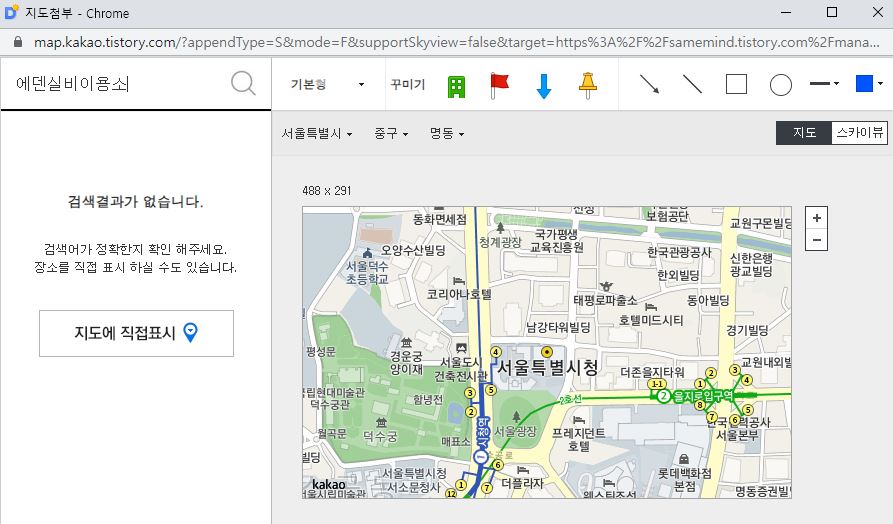Click 더플라자 hotel label on map
The width and height of the screenshot is (893, 524).
[x=522, y=483]
